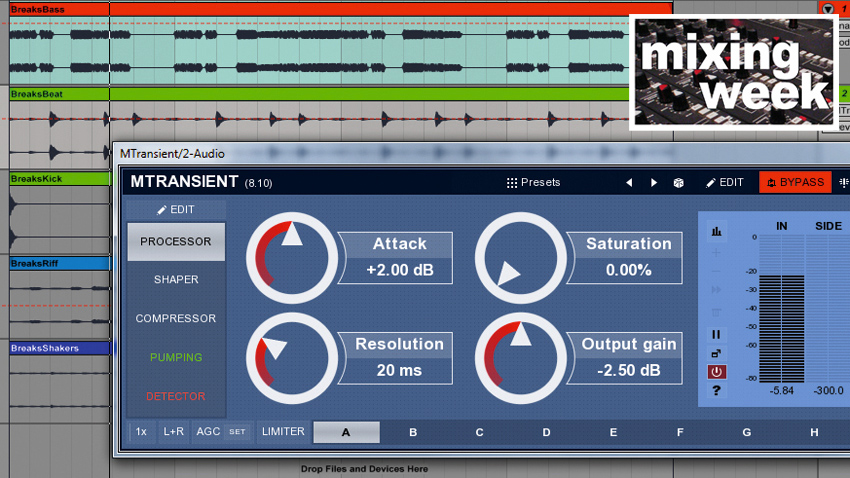This screenshot has width=850, height=478.
Task: Click the Saturation knob
Action: tap(520, 258)
